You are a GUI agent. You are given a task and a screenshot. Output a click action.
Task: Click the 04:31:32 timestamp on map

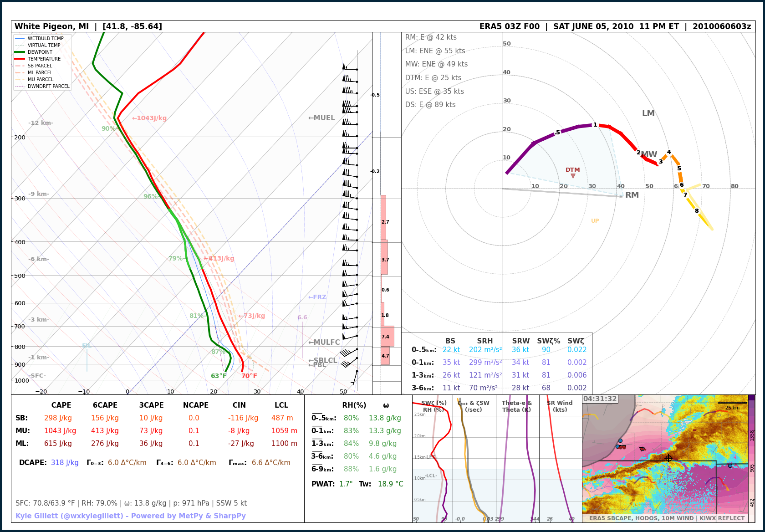[600, 399]
